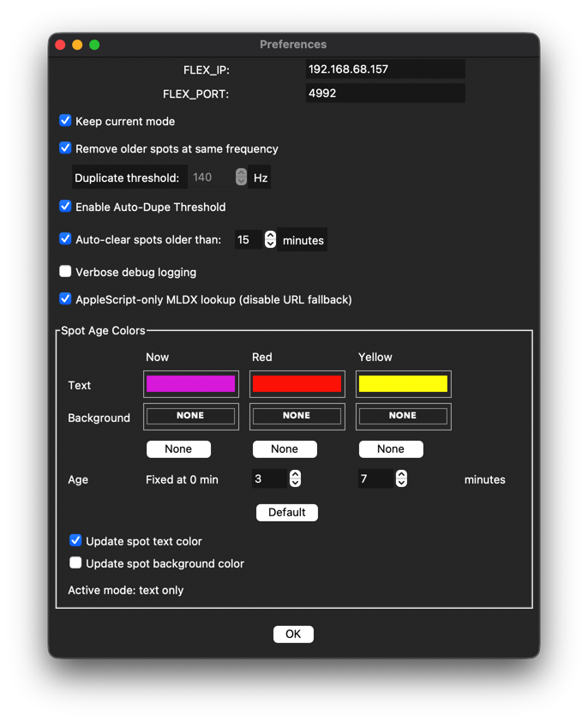Screen dimensions: 588x722
Task: Click None button under the Red column
Action: pos(285,449)
